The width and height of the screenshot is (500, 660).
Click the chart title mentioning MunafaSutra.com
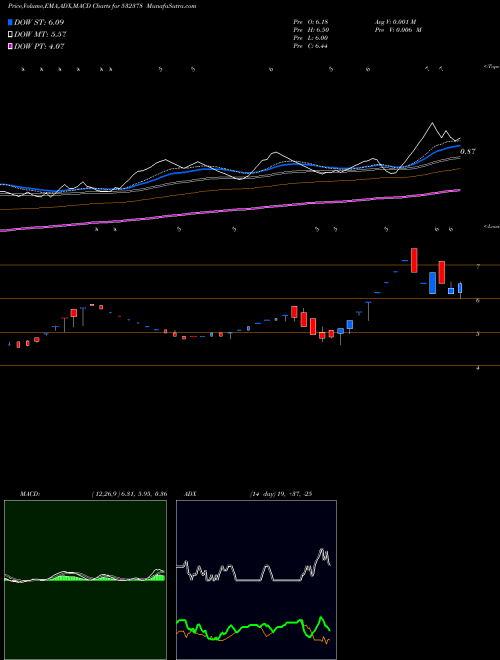tap(102, 6)
